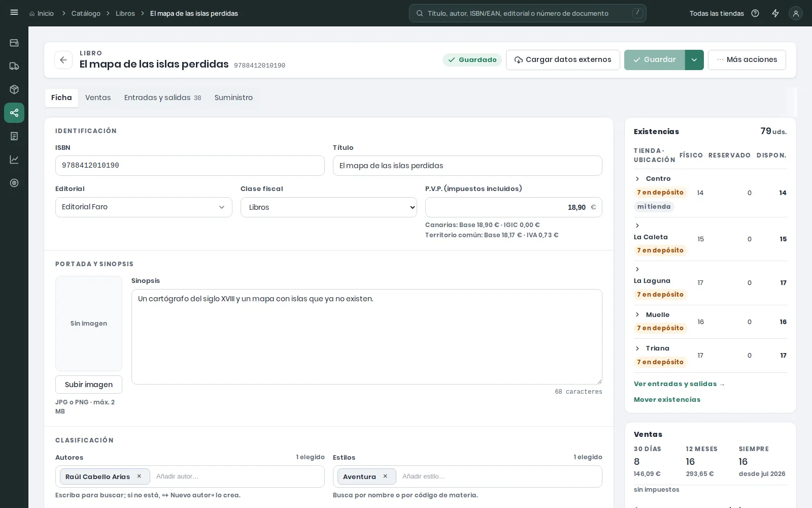Open Más acciones menu
The height and width of the screenshot is (508, 812).
pyautogui.click(x=747, y=60)
